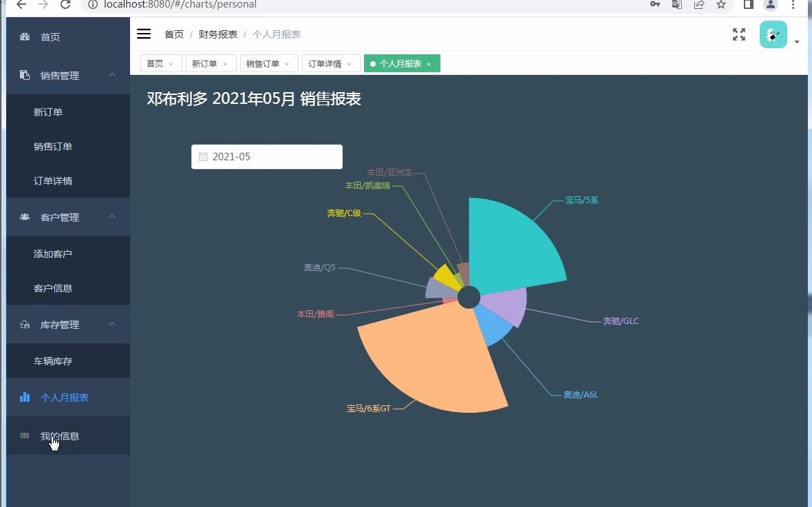Screen dimensions: 812x507
Task: Click the 本田/雅阁 chart label
Action: coord(315,314)
